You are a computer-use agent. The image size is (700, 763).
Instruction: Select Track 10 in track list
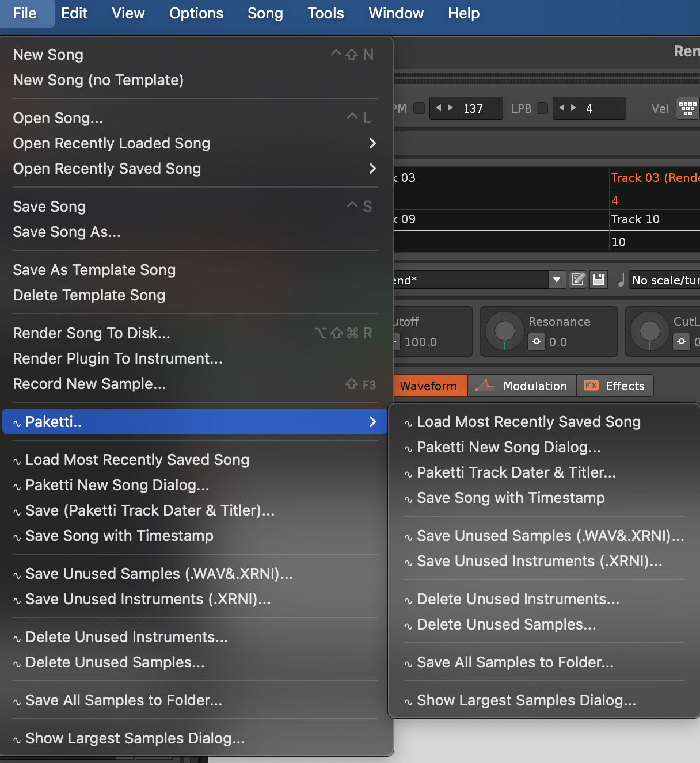(x=636, y=219)
